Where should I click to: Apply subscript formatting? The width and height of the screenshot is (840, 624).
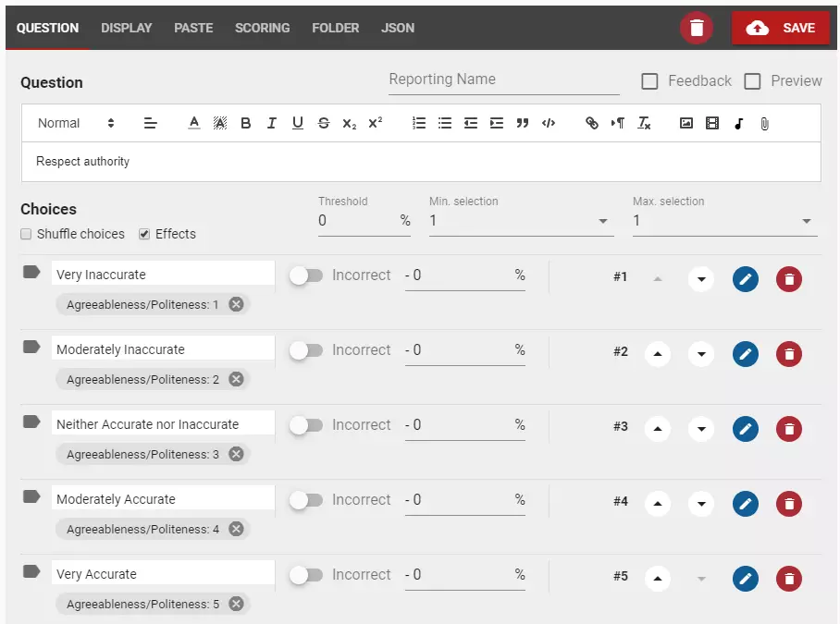(x=350, y=124)
